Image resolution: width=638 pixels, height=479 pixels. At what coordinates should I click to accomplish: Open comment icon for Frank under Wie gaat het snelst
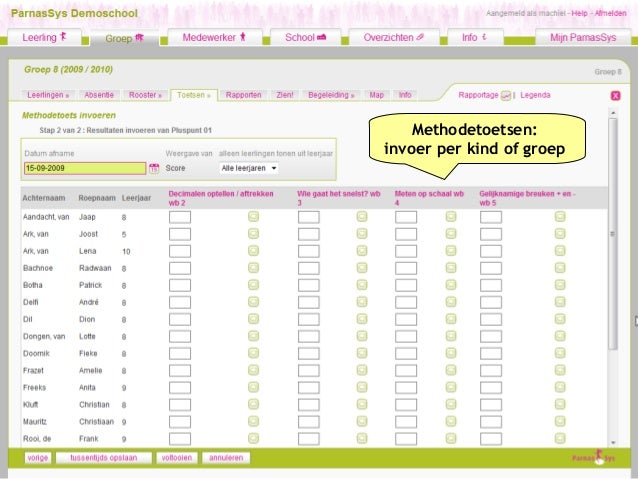362,438
